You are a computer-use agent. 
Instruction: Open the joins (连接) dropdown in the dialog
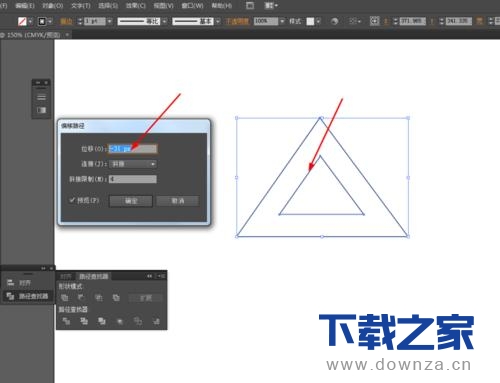(133, 164)
